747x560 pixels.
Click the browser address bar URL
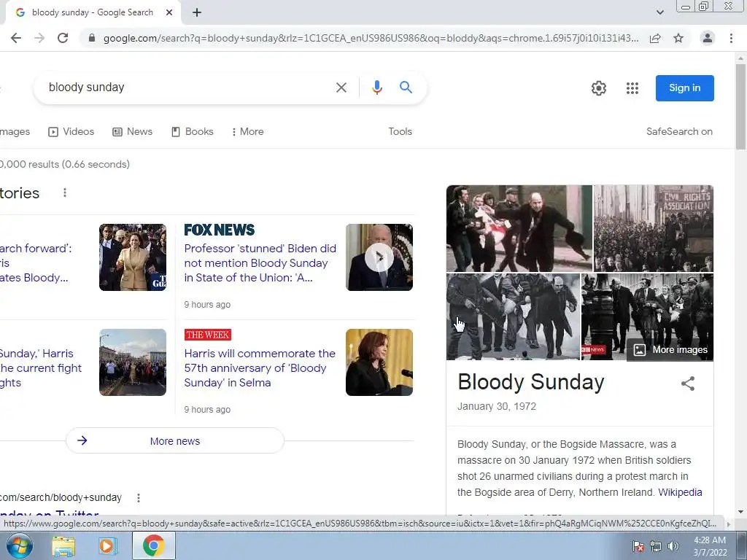coord(371,38)
